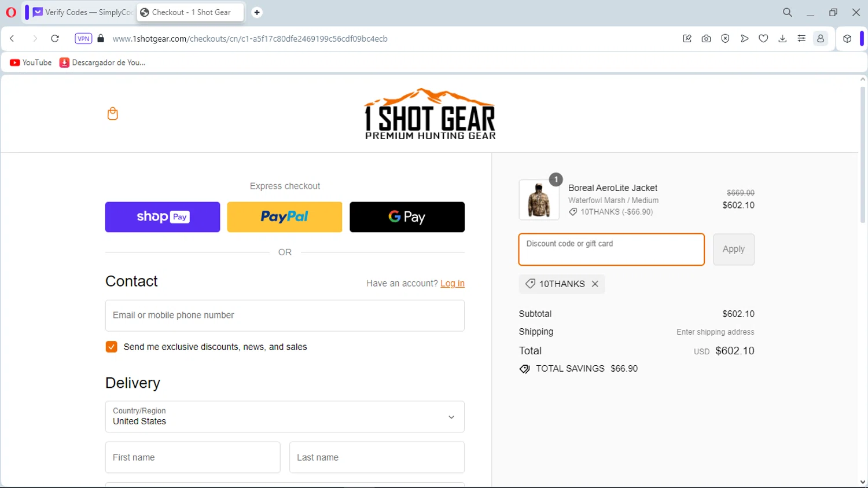Uncheck Send me exclusive discounts checkbox

point(112,347)
